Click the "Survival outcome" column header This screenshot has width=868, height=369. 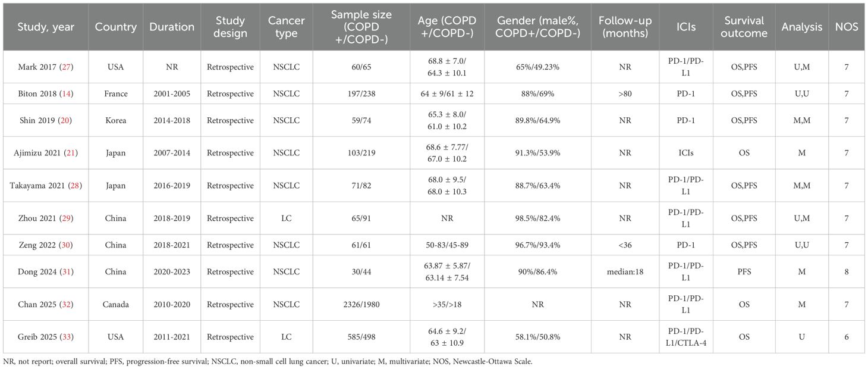[745, 27]
